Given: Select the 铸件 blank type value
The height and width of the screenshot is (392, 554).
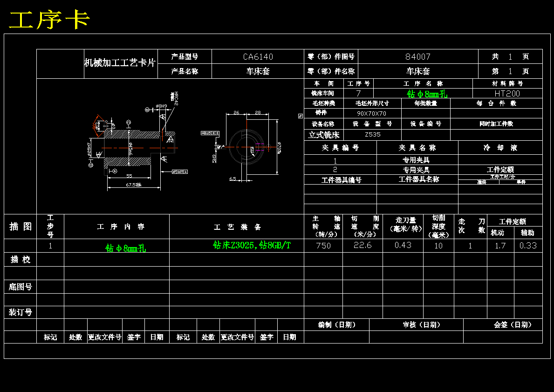Looking at the screenshot, I should point(321,112).
